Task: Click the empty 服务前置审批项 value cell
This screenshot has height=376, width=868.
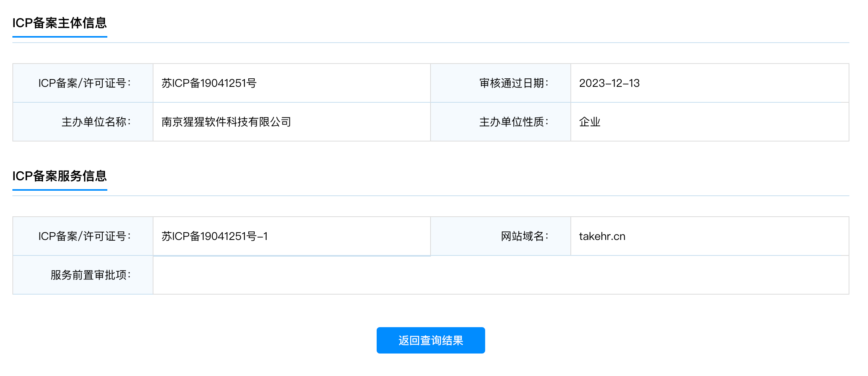Action: coord(501,275)
